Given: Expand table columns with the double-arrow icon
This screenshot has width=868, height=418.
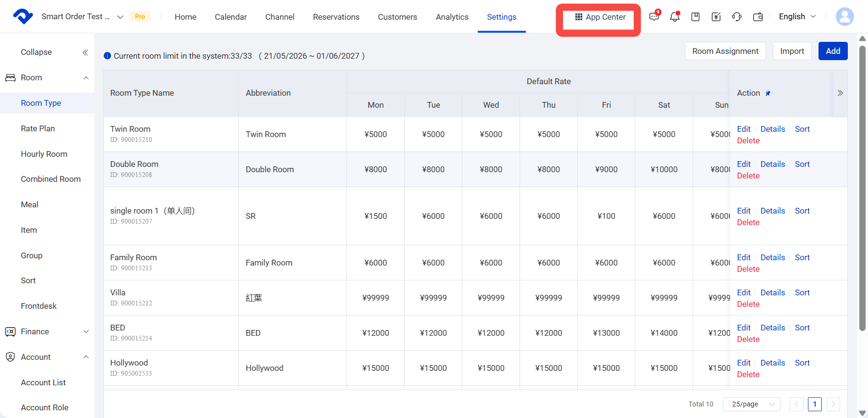Looking at the screenshot, I should click(x=840, y=93).
